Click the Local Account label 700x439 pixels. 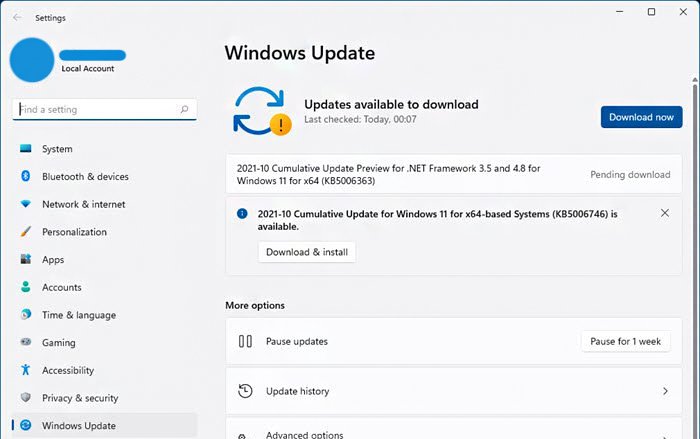click(x=88, y=68)
